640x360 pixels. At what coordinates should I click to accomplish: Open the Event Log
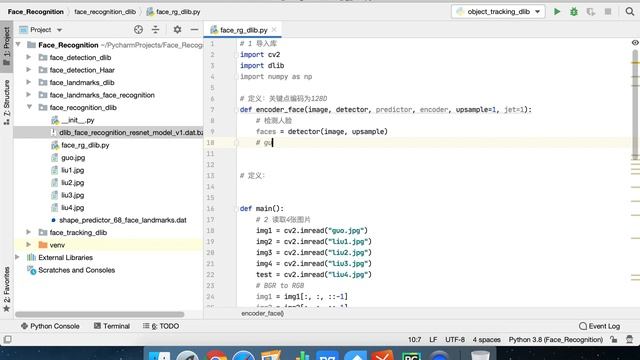tap(599, 326)
